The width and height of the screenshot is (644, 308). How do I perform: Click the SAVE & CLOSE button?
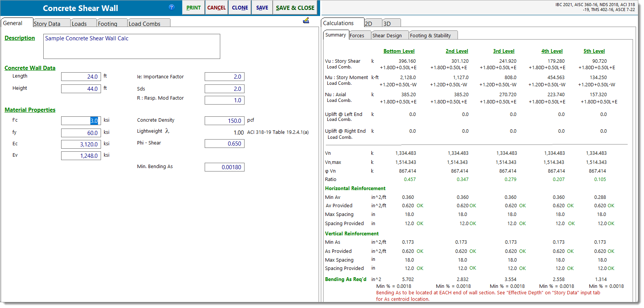pos(295,8)
